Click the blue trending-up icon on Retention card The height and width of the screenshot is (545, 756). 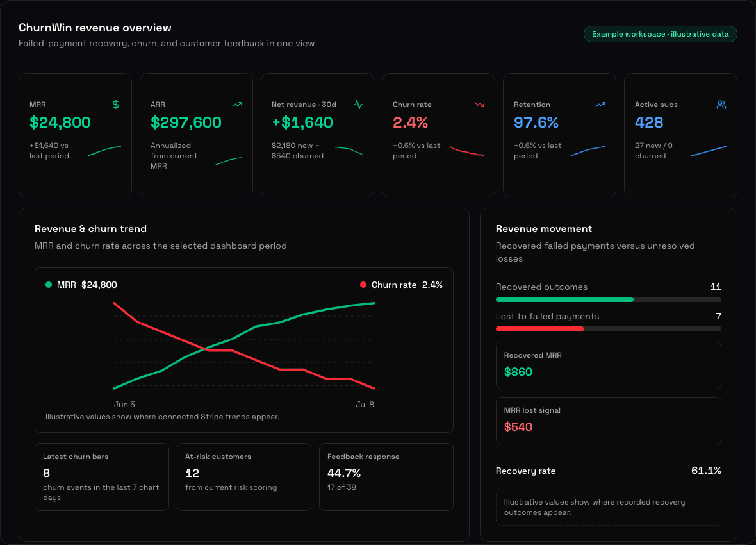point(600,105)
